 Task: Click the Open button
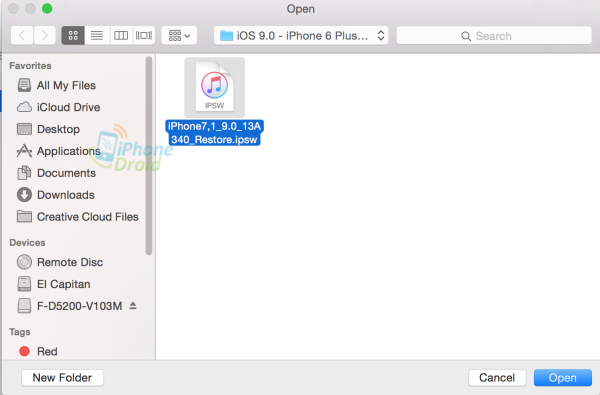pos(563,378)
